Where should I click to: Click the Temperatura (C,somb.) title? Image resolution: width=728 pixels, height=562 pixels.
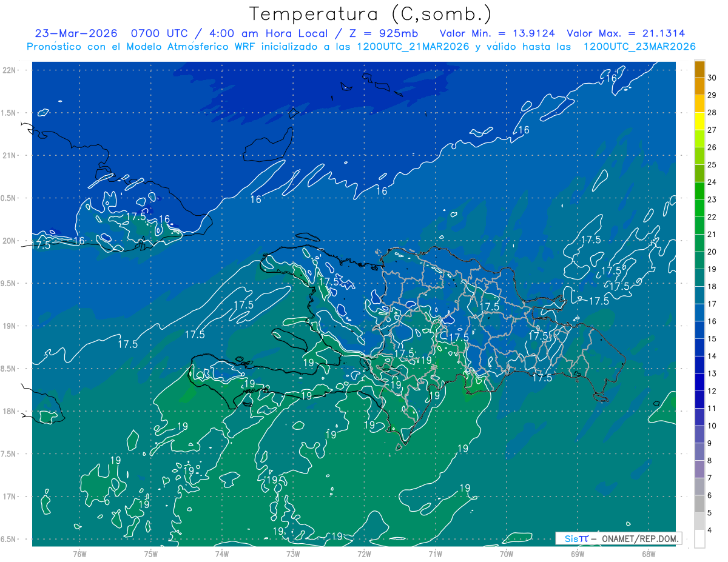click(x=371, y=14)
